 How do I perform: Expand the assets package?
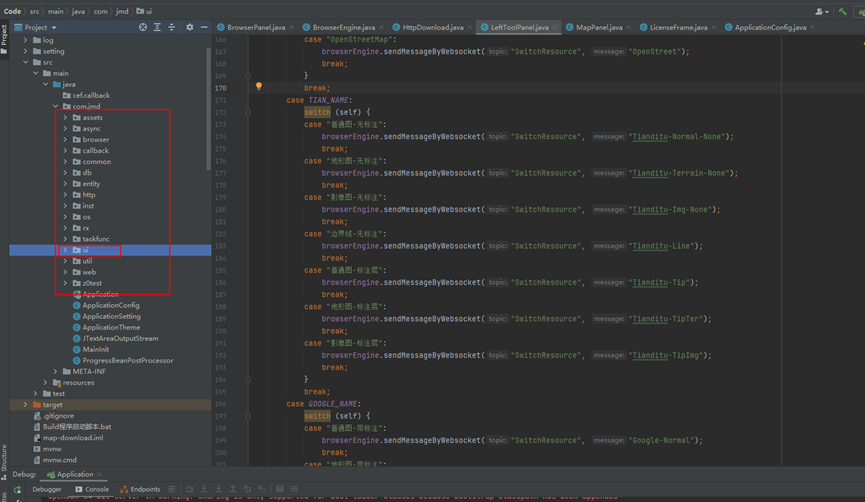tap(65, 118)
